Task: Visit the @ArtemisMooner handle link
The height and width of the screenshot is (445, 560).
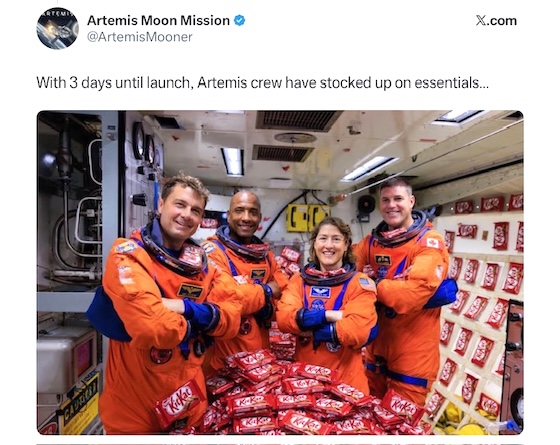Action: [x=140, y=37]
